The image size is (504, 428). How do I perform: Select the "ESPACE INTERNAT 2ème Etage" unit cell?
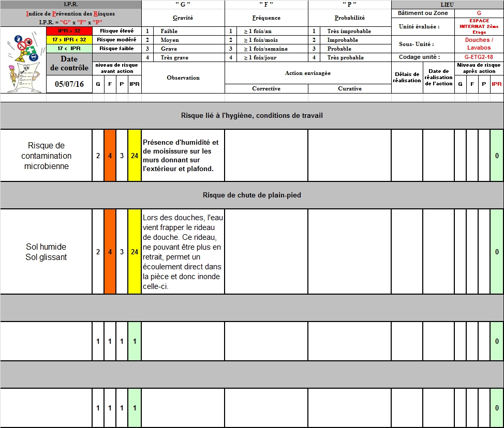[479, 26]
